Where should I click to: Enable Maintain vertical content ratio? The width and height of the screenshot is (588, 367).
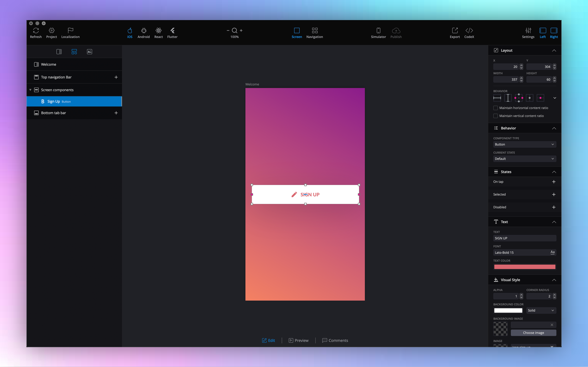[496, 116]
